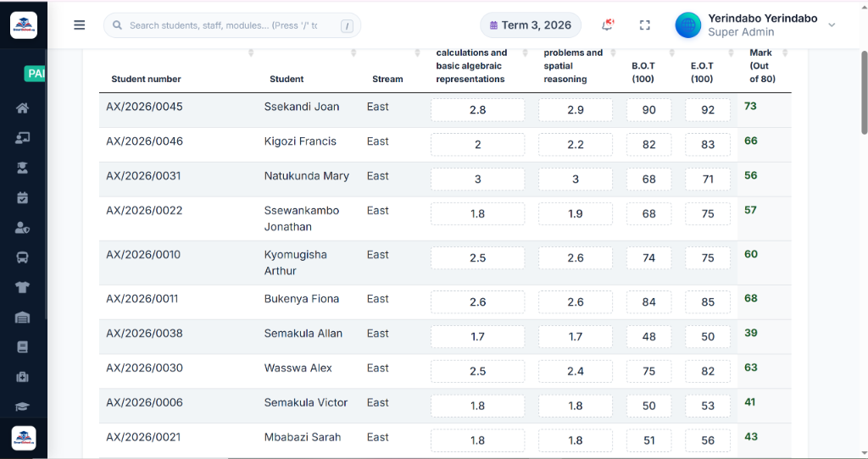Screen dimensions: 868x459
Task: Open notifications bell icon
Action: 608,25
